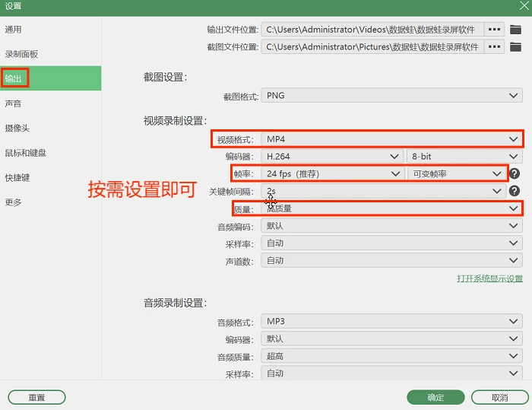Image resolution: width=532 pixels, height=410 pixels.
Task: Open 鼠标和键盘 settings tab
Action: (x=51, y=153)
